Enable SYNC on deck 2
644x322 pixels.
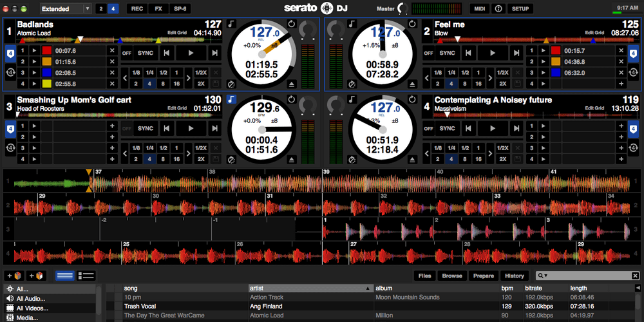point(448,53)
